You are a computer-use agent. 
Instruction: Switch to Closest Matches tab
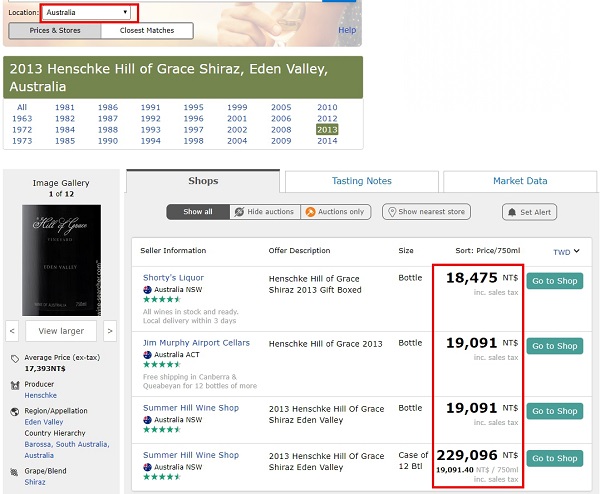click(x=147, y=31)
